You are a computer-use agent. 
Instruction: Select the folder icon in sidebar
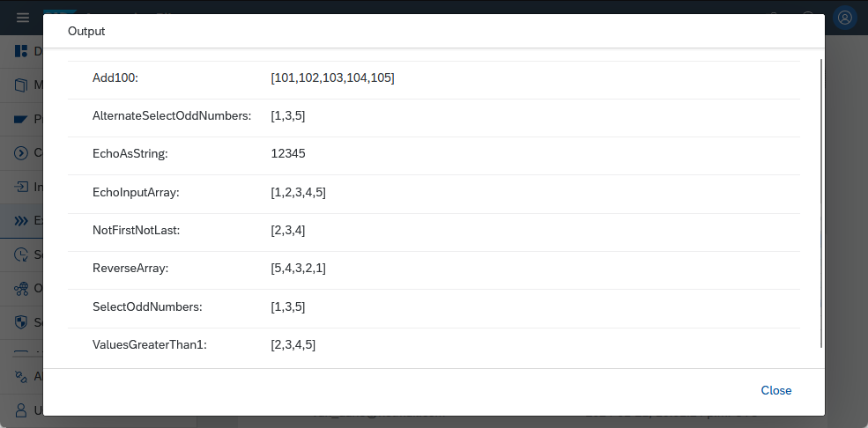coord(21,120)
